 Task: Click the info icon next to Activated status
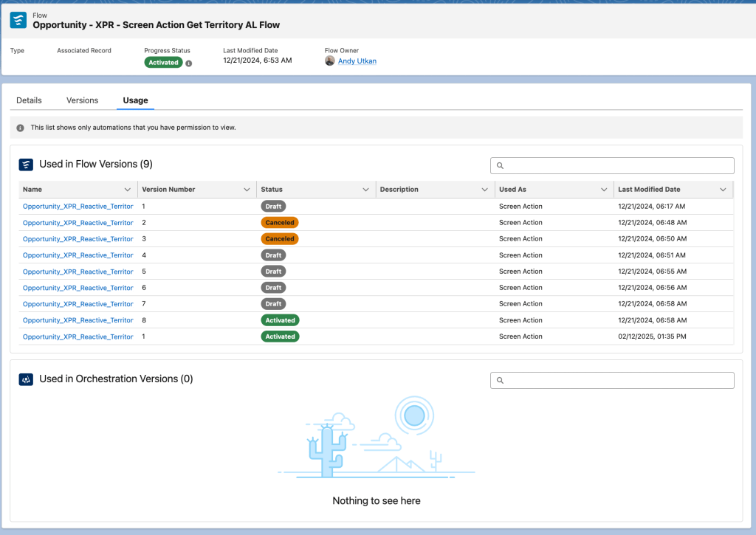190,62
